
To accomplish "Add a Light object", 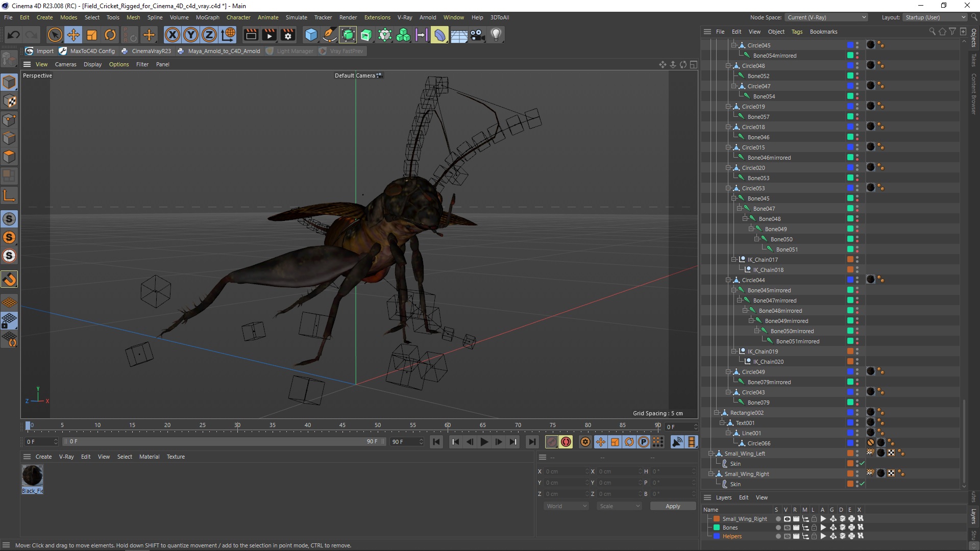I will [x=496, y=35].
